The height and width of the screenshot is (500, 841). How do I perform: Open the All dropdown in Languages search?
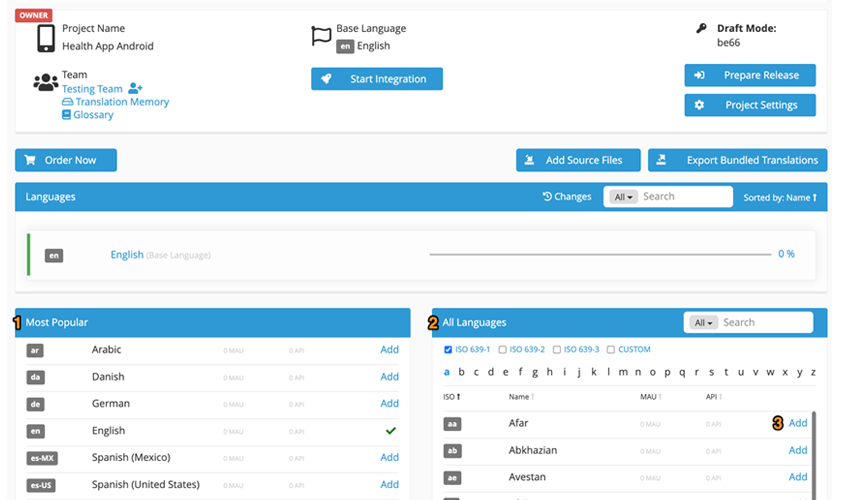[x=625, y=197]
